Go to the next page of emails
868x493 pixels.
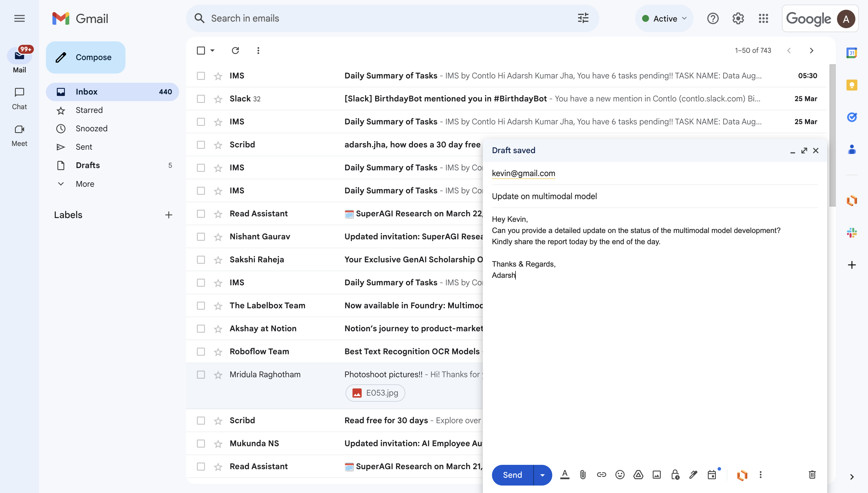tap(811, 51)
